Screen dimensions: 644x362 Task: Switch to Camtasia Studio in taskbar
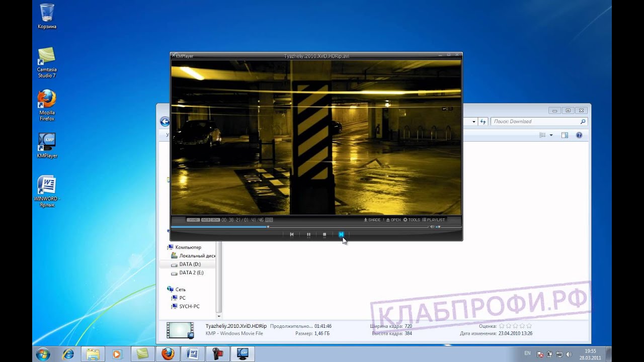[142, 354]
